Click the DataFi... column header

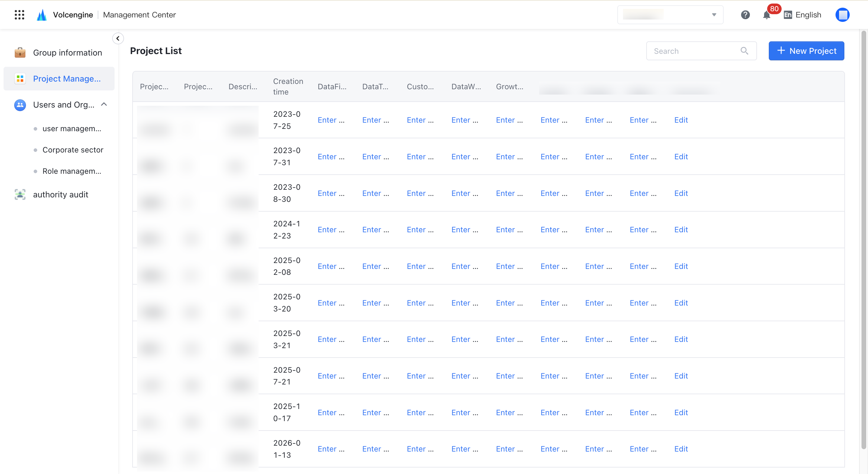point(332,87)
